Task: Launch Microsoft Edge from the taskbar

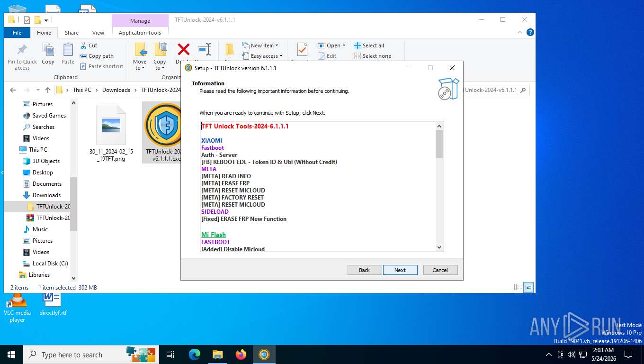Action: [x=195, y=355]
